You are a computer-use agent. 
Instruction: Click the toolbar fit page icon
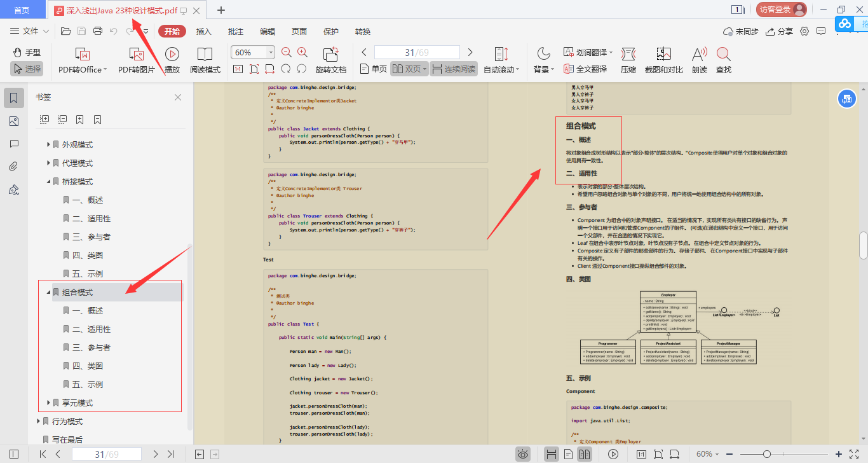(x=254, y=69)
